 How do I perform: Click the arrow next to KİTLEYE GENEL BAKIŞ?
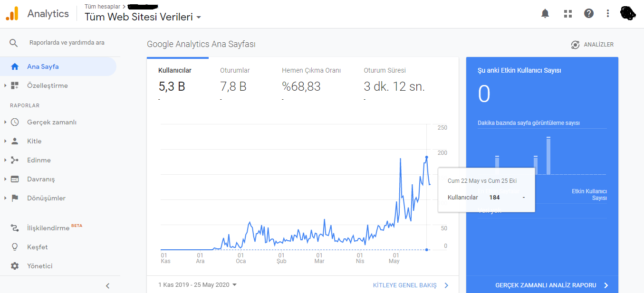(x=446, y=285)
